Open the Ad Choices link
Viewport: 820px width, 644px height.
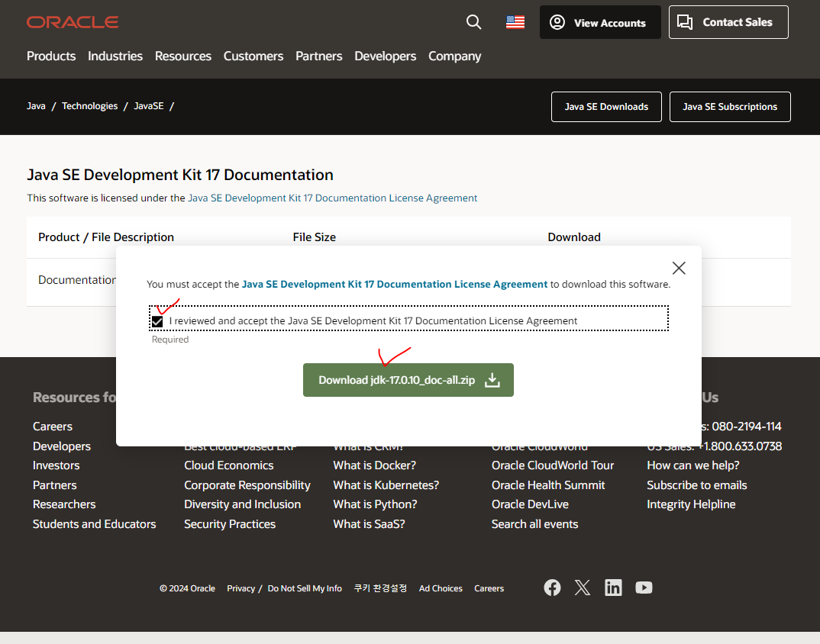pos(441,588)
